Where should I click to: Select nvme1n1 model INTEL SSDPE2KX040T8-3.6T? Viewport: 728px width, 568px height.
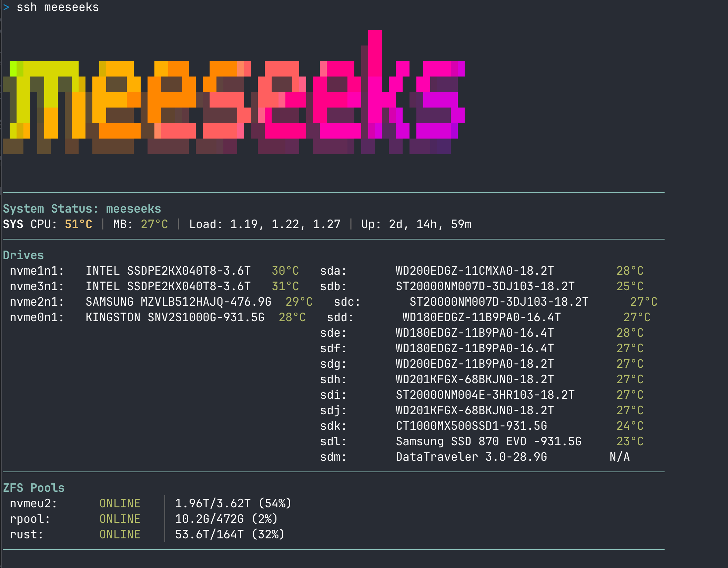168,271
